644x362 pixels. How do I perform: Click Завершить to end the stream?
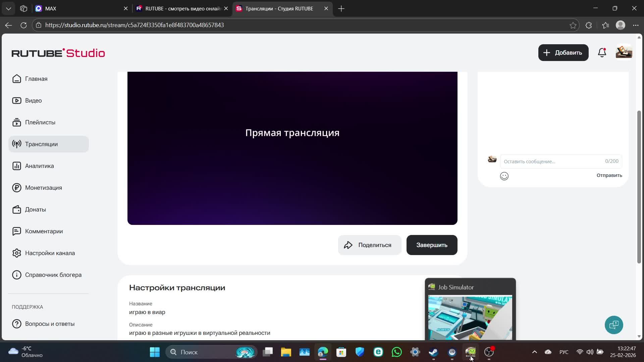pos(432,245)
